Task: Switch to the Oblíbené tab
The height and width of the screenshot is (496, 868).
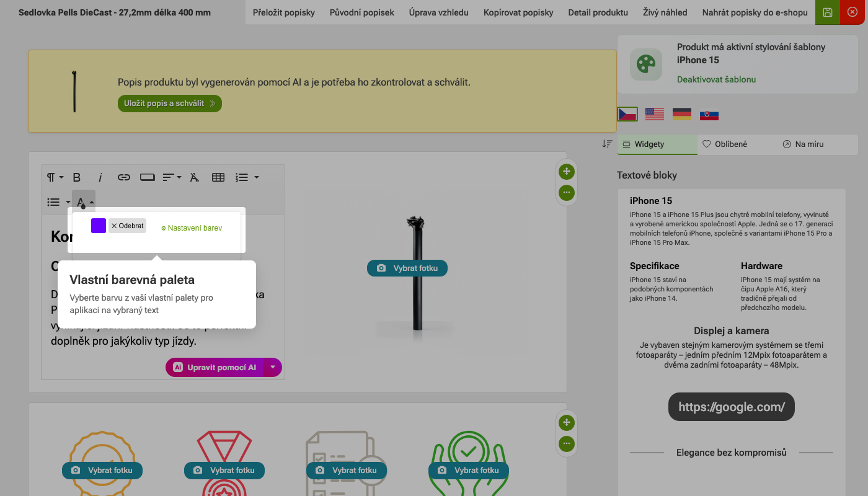Action: click(x=725, y=144)
